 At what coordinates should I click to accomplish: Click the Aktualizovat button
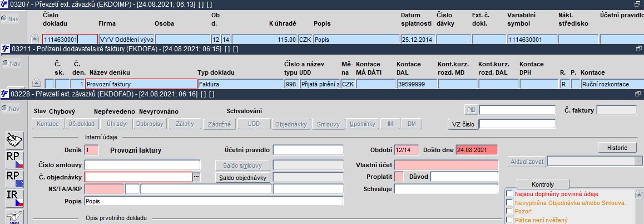(528, 162)
